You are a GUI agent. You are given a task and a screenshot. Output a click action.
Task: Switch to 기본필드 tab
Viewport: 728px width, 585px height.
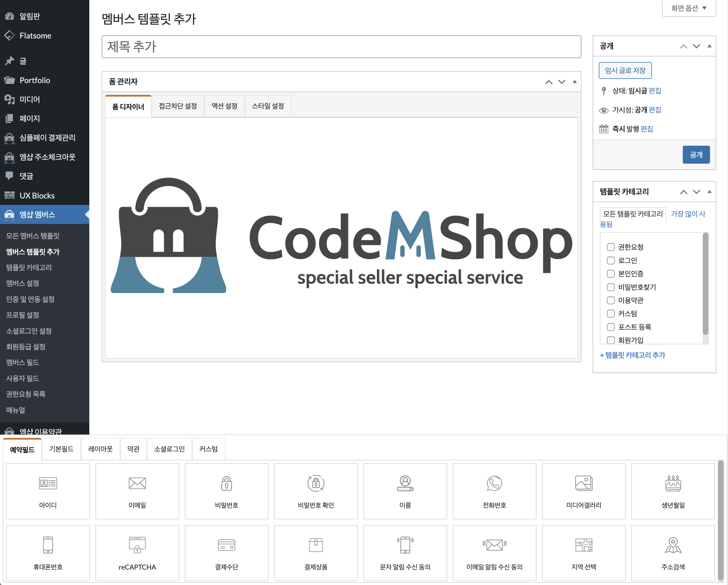pos(61,449)
